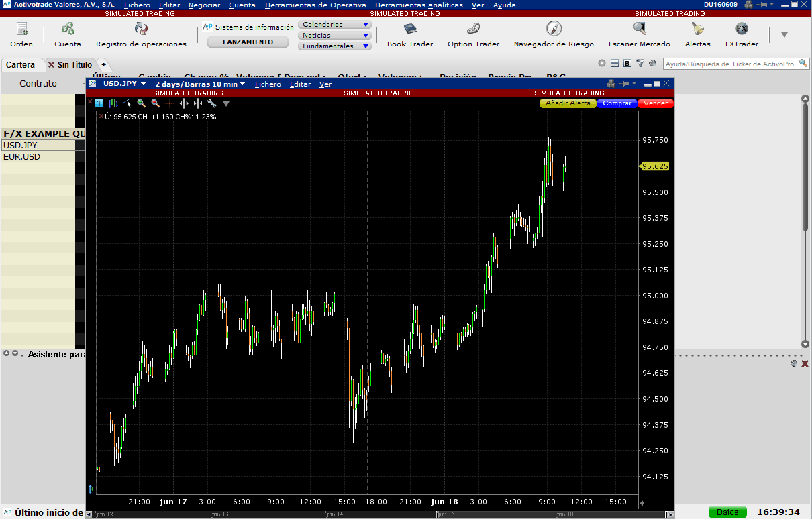
Task: Open the Fichero menu in main menu bar
Action: (137, 5)
